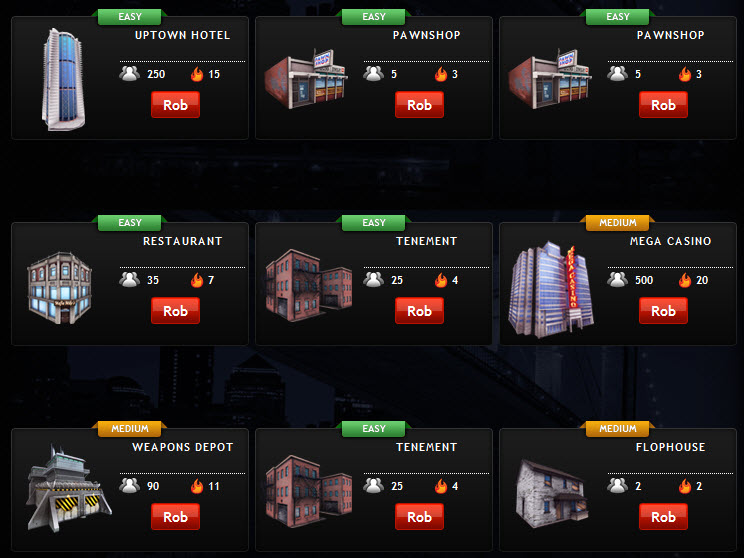Click the Medium badge above Mega Casino
Viewport: 744px width, 558px height.
[x=617, y=223]
